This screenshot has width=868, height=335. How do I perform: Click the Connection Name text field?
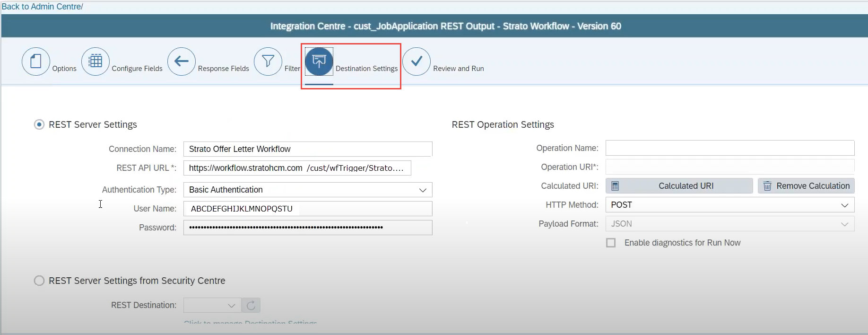pos(307,149)
